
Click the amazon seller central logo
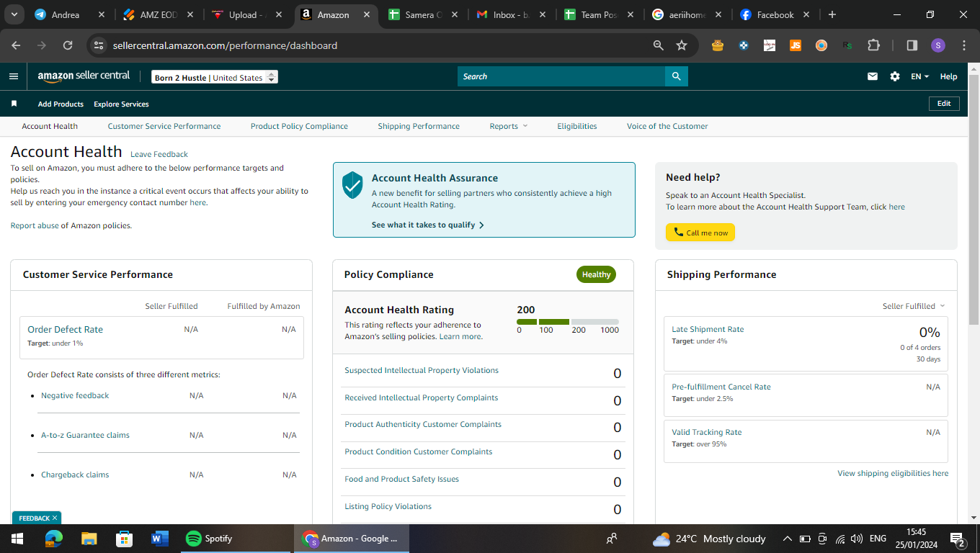[x=84, y=76]
